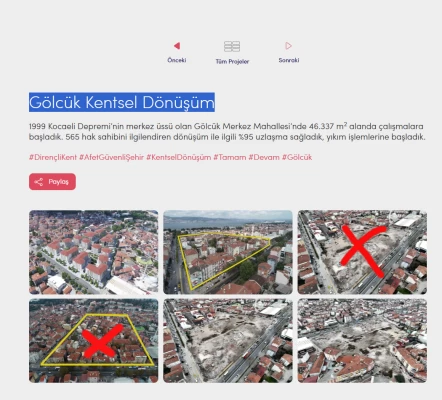Open photo with yellow trapezoid and red X
The image size is (442, 400).
pyautogui.click(x=94, y=341)
